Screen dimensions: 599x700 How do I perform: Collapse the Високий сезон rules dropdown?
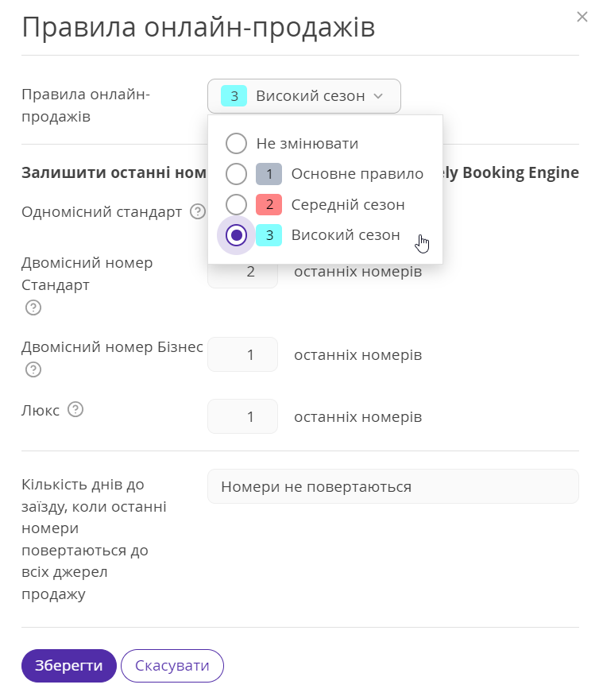pos(304,96)
